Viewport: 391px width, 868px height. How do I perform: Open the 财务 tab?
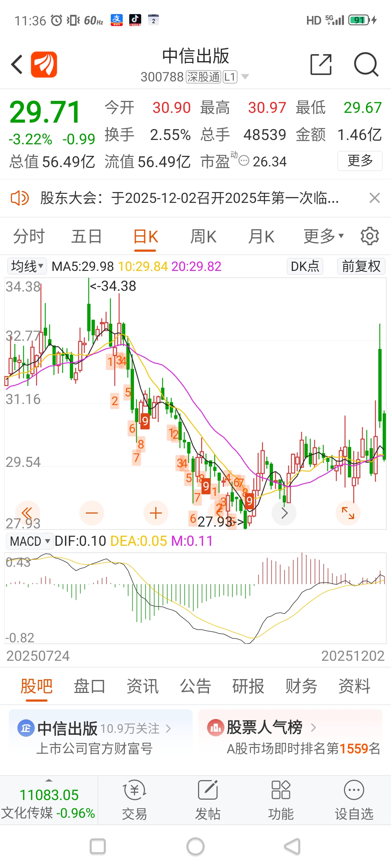click(x=301, y=686)
